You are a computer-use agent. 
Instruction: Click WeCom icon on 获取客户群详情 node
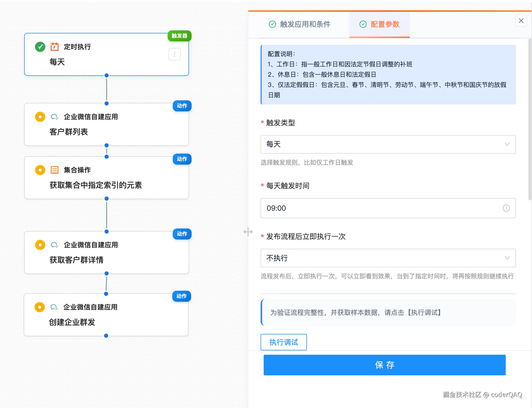pos(54,245)
